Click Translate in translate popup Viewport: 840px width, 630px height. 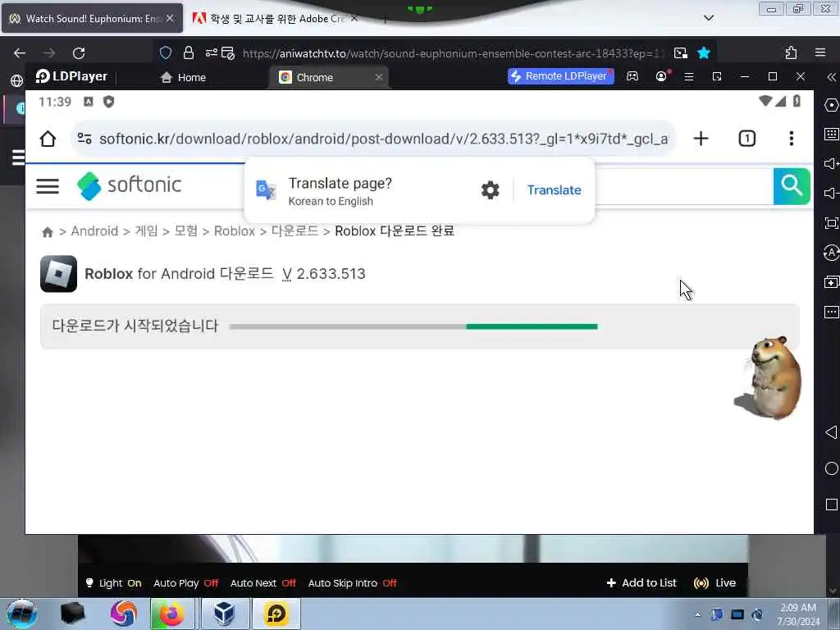pyautogui.click(x=554, y=190)
